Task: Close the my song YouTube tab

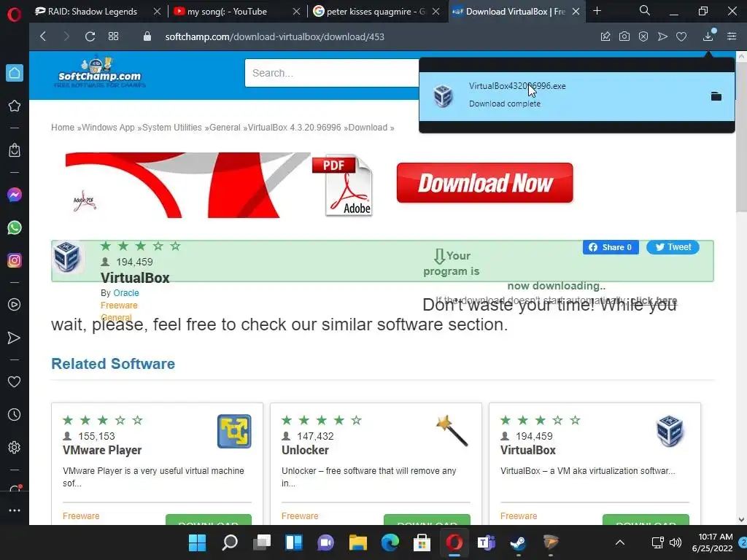Action: [x=296, y=12]
